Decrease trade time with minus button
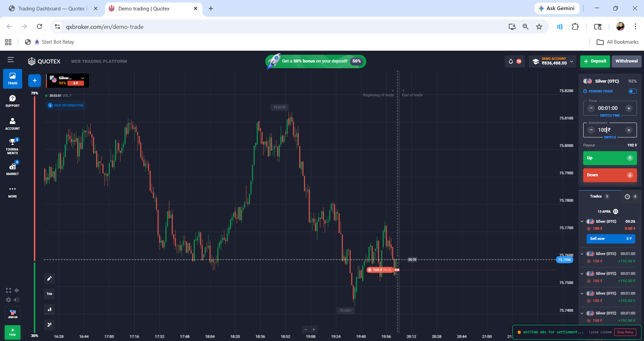The image size is (644, 341). (591, 108)
